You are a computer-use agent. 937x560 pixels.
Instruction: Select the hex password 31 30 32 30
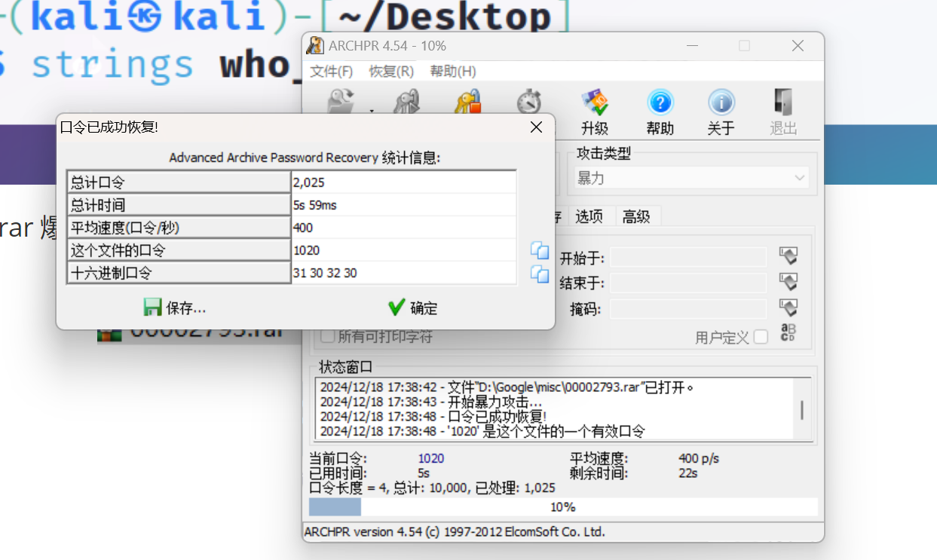(x=404, y=273)
